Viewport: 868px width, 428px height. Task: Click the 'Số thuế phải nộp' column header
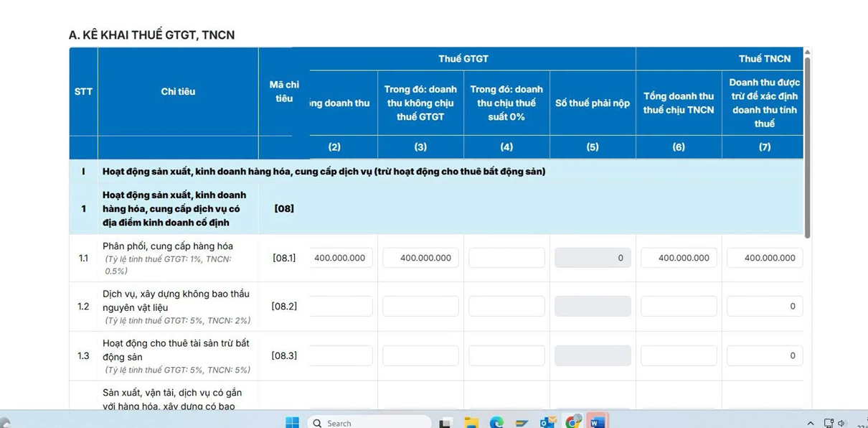(x=593, y=103)
